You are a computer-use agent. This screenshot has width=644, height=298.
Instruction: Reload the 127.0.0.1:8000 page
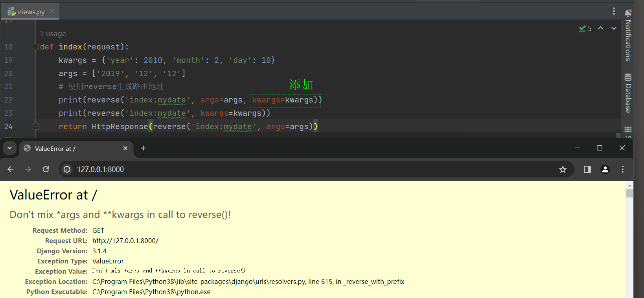[46, 169]
